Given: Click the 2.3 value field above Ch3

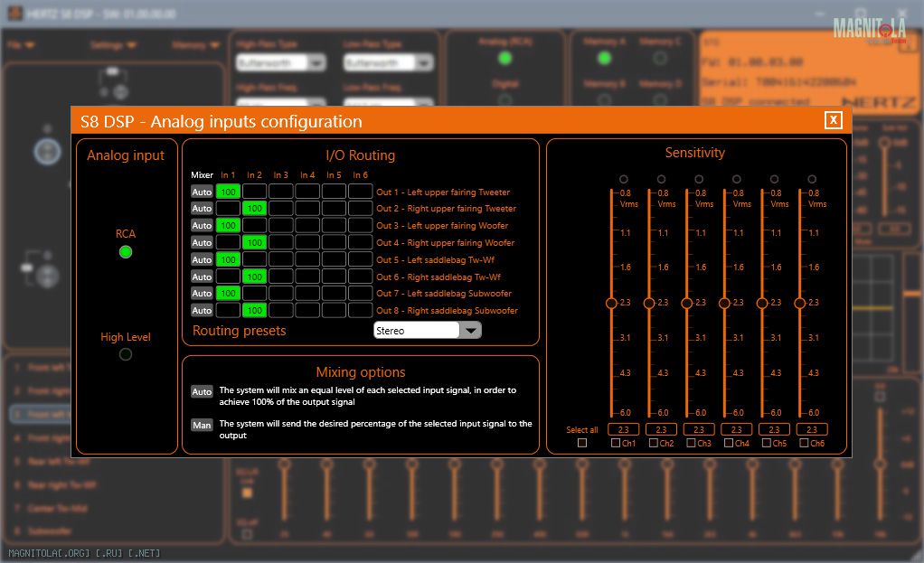Looking at the screenshot, I should [699, 429].
